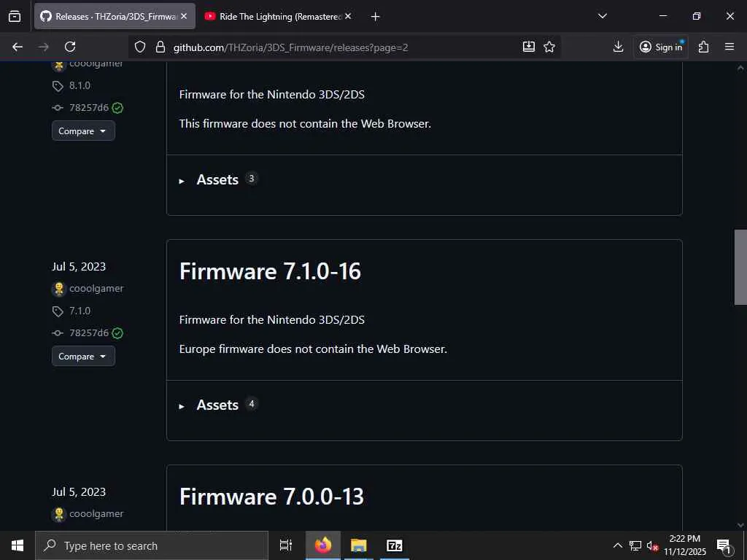
Task: Switch to the Releases THZoria/3DS_Firmware tab
Action: [x=115, y=16]
